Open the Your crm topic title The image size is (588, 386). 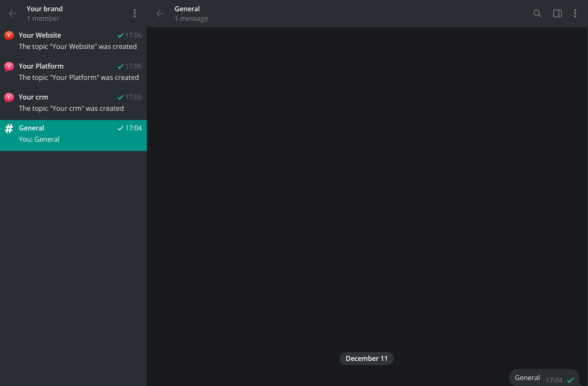point(33,97)
